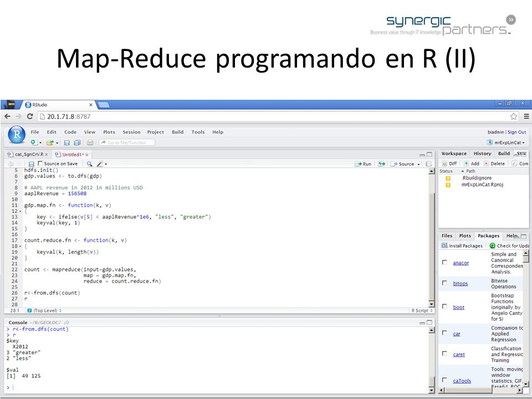The height and width of the screenshot is (399, 532).
Task: Save the file using the main toolbar disk icon
Action: [67, 143]
